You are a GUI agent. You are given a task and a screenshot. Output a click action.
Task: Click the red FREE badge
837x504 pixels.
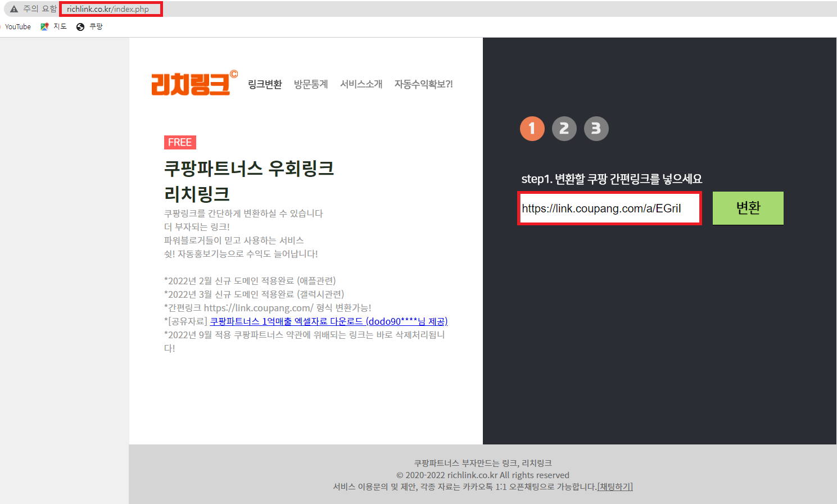click(x=180, y=142)
